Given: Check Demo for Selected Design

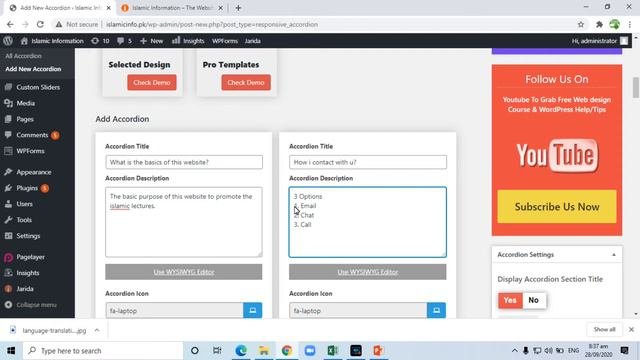Looking at the screenshot, I should click(152, 82).
